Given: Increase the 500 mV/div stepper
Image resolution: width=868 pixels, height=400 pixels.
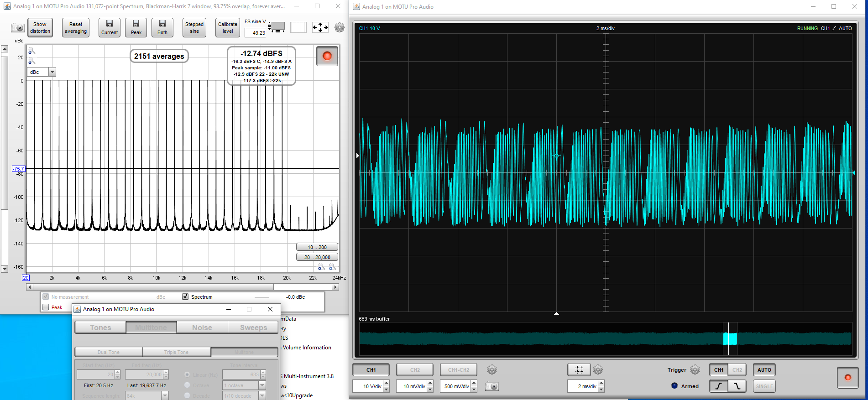Looking at the screenshot, I should [474, 383].
